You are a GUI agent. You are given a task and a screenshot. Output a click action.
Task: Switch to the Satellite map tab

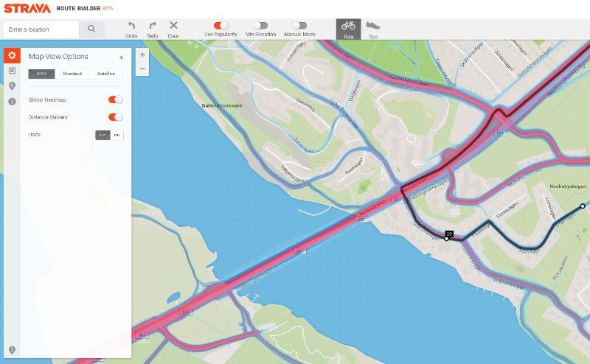pyautogui.click(x=106, y=74)
